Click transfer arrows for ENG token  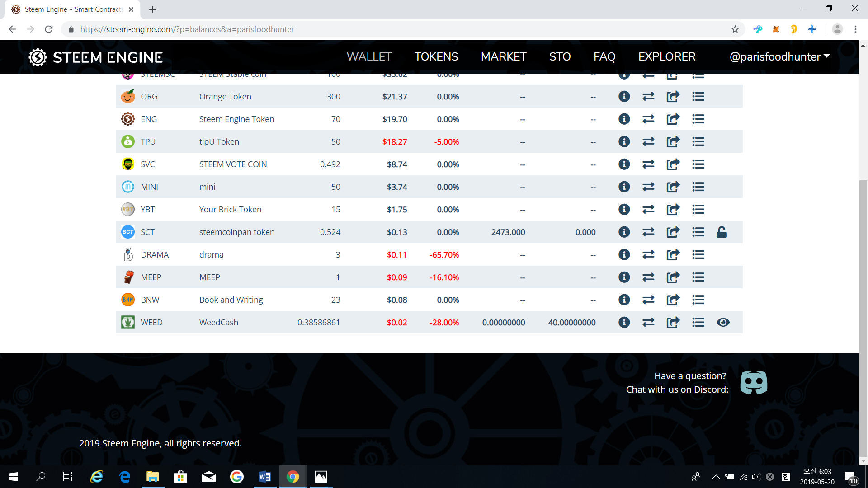648,119
